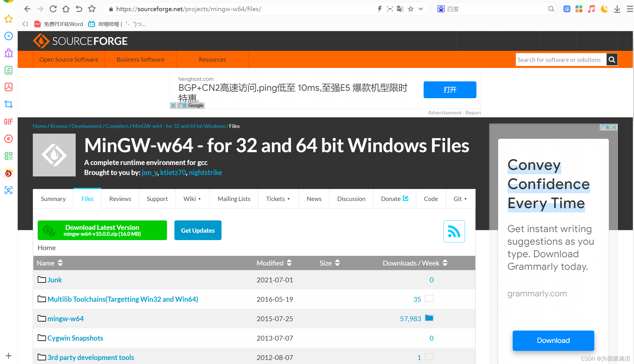Open Cygwin Snapshots folder
634x364 pixels.
click(x=75, y=338)
